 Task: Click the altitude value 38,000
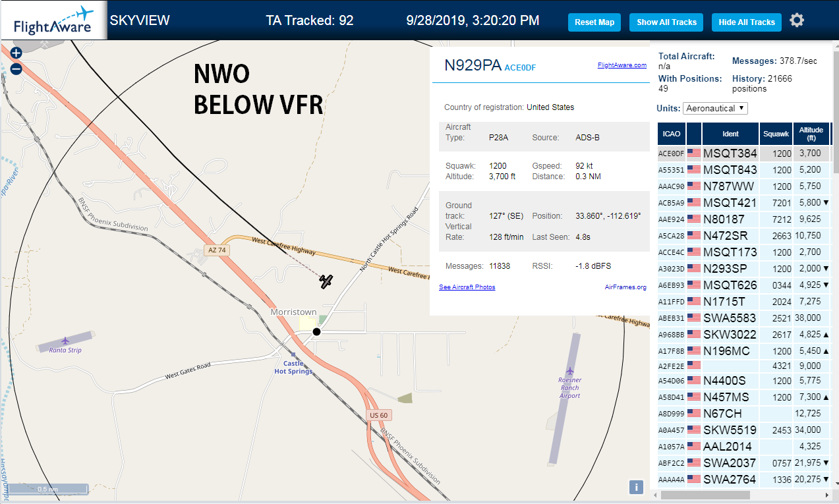[x=808, y=318]
